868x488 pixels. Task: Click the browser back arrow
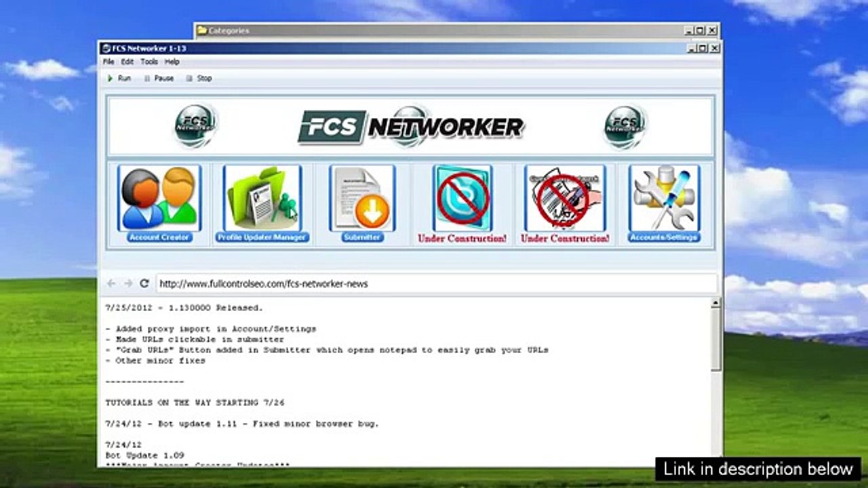[111, 283]
